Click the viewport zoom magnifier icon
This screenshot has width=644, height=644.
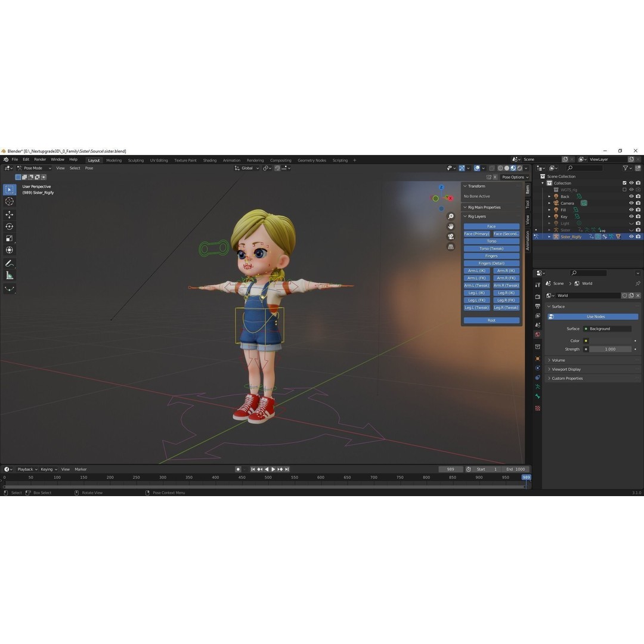(451, 216)
